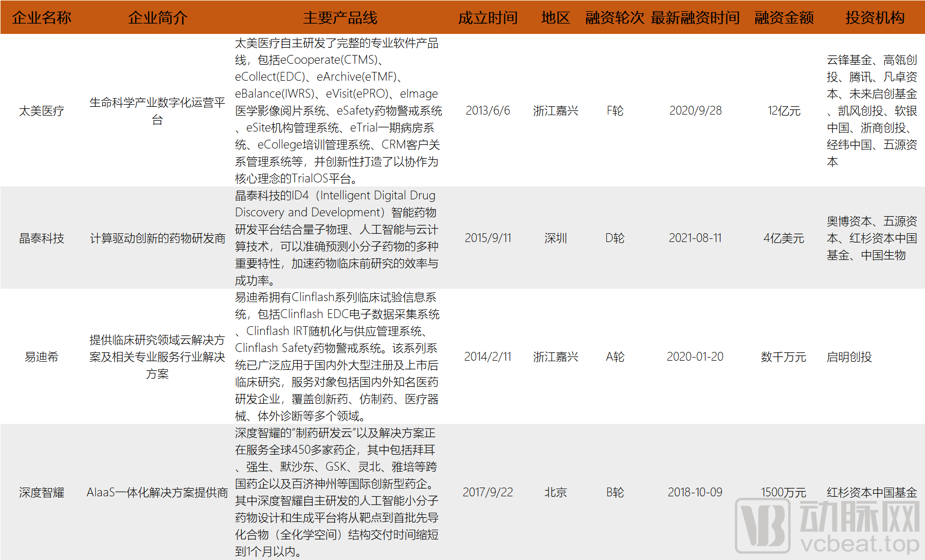925x560 pixels.
Task: Click the 1500万元 funding amount
Action: (784, 493)
